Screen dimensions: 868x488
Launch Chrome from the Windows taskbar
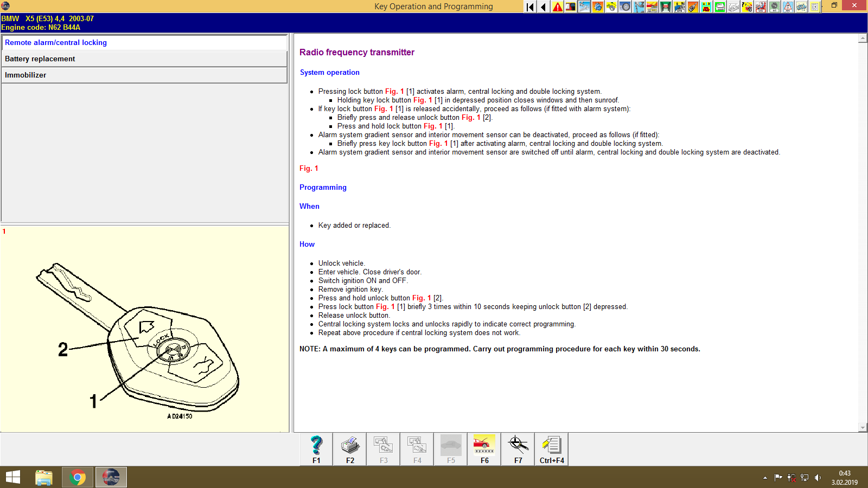click(x=77, y=477)
